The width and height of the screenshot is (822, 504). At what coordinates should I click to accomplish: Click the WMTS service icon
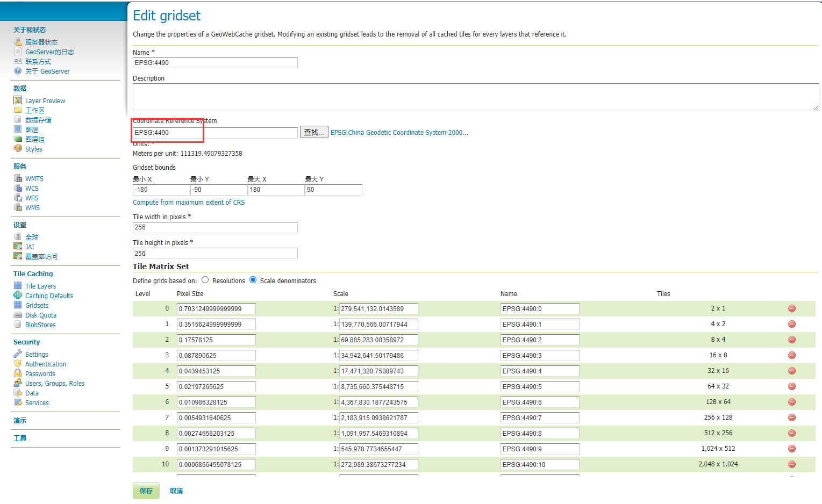click(x=18, y=178)
